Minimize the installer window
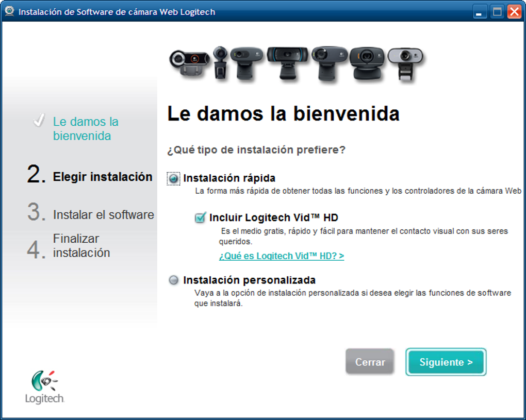 480,12
